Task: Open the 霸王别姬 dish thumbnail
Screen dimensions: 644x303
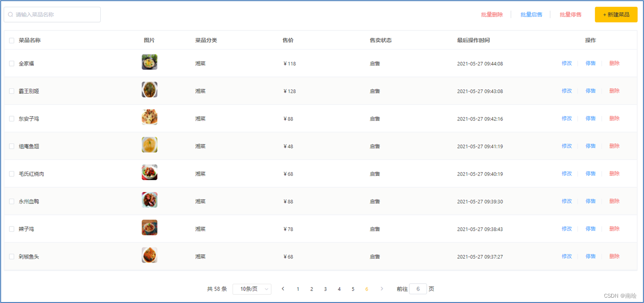Action: coord(149,90)
